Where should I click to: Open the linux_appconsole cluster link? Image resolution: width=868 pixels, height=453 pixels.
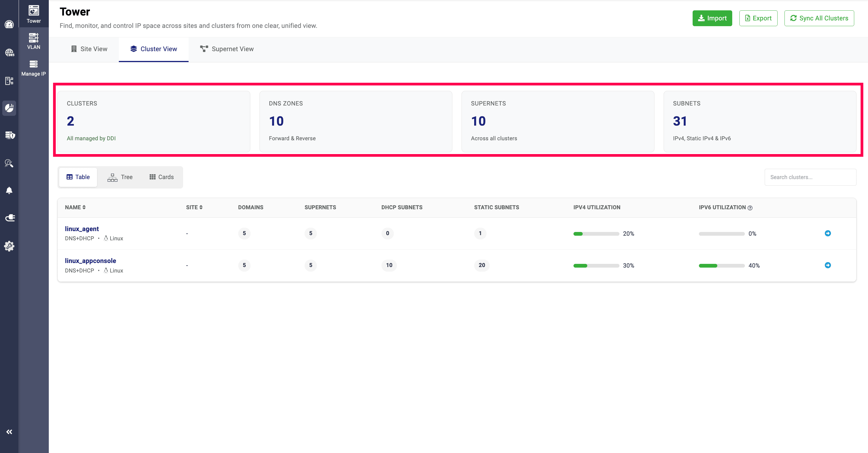pos(90,261)
